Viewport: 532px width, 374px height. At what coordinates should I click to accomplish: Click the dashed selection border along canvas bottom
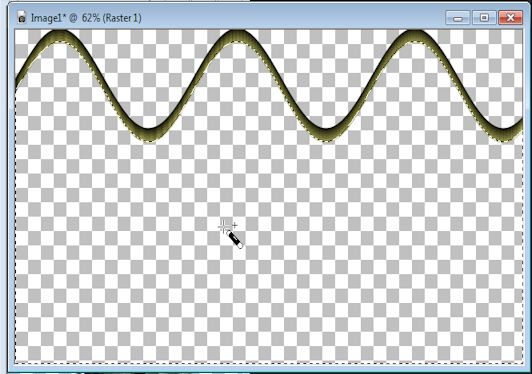pos(269,363)
